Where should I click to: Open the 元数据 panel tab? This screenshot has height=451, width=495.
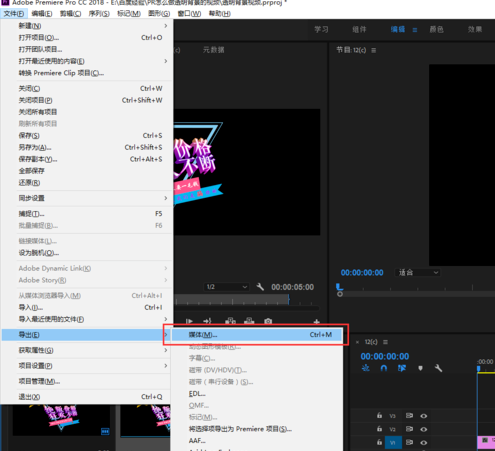pyautogui.click(x=214, y=50)
